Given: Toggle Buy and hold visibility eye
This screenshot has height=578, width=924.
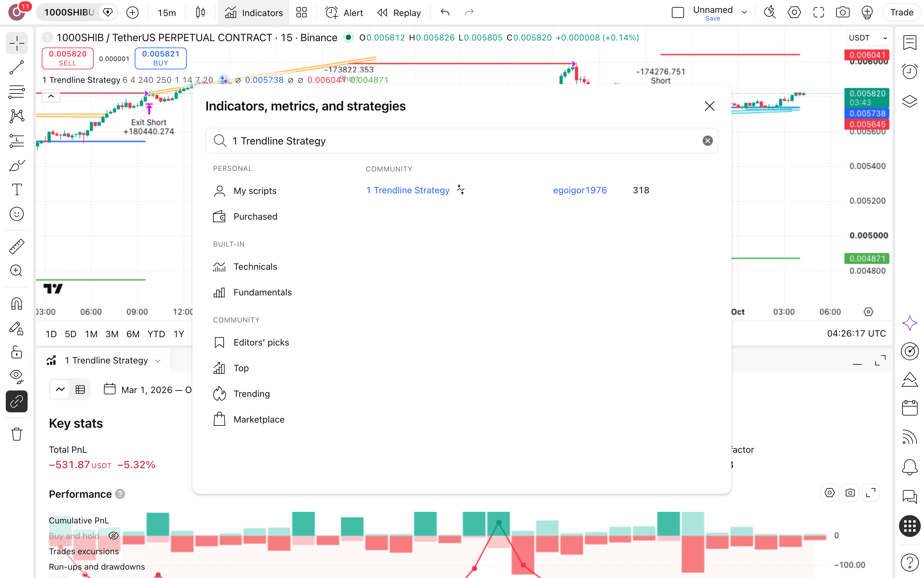Looking at the screenshot, I should coord(113,536).
